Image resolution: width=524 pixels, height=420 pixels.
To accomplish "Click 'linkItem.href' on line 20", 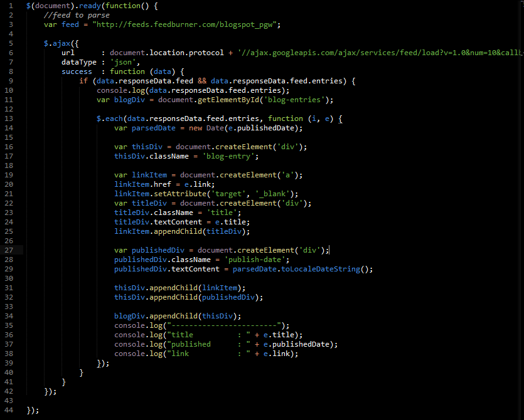I will point(142,184).
